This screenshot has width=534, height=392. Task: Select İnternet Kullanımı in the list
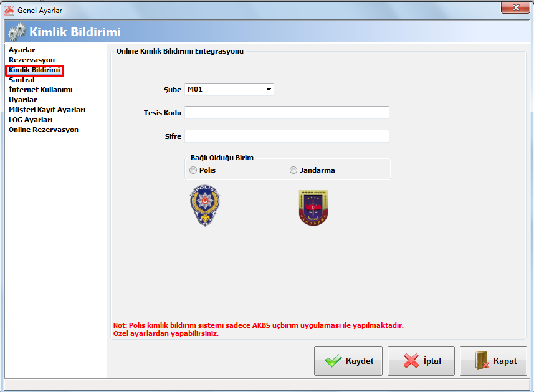tap(41, 90)
